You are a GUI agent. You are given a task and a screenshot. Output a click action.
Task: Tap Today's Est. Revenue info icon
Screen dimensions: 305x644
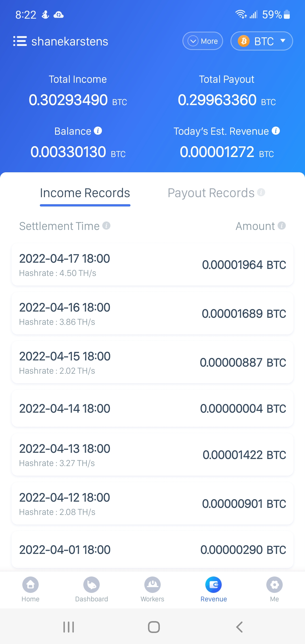(x=276, y=131)
